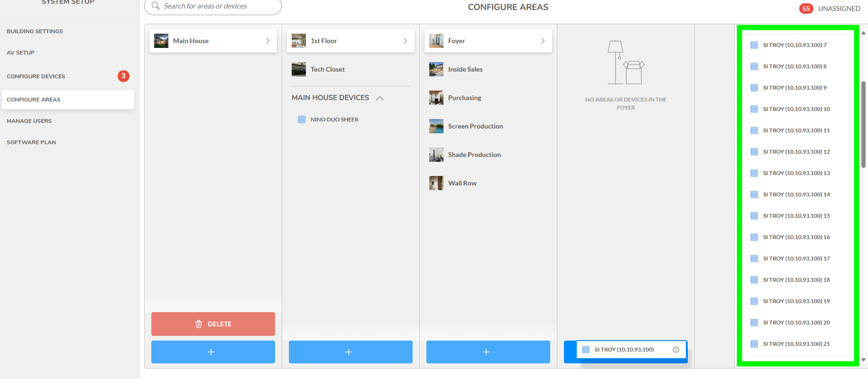868x379 pixels.
Task: Click the red 55 unassigned badge
Action: [x=806, y=9]
